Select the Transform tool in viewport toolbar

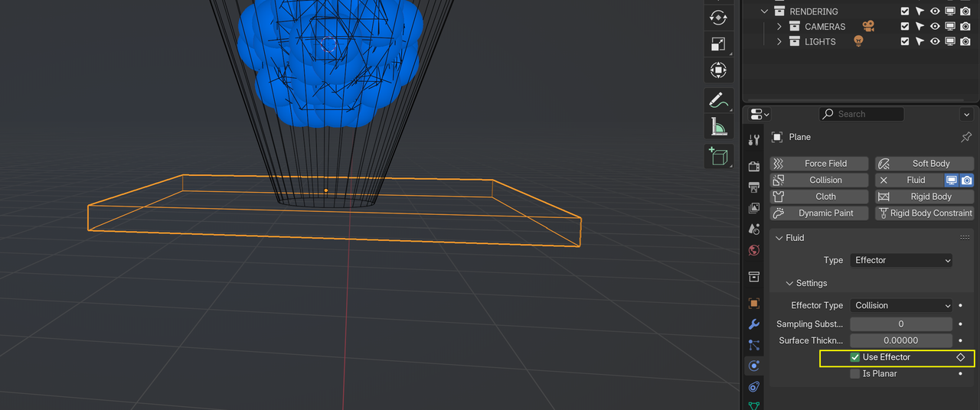[718, 70]
